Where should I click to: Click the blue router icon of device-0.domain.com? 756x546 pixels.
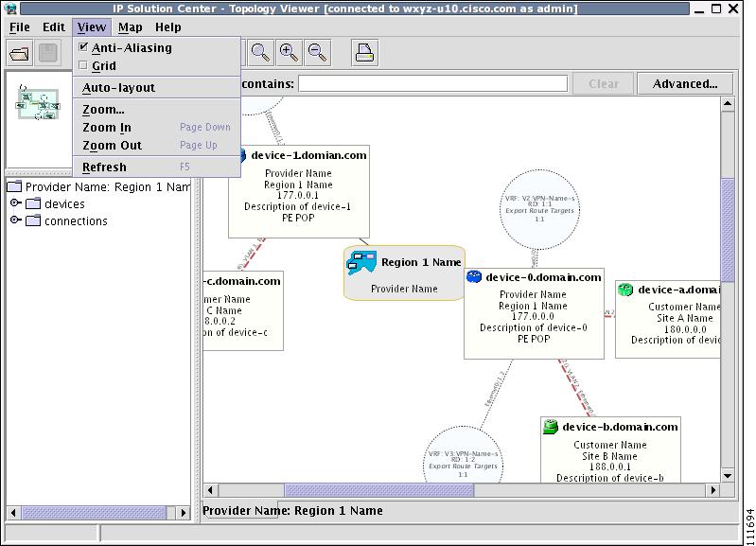click(x=474, y=276)
